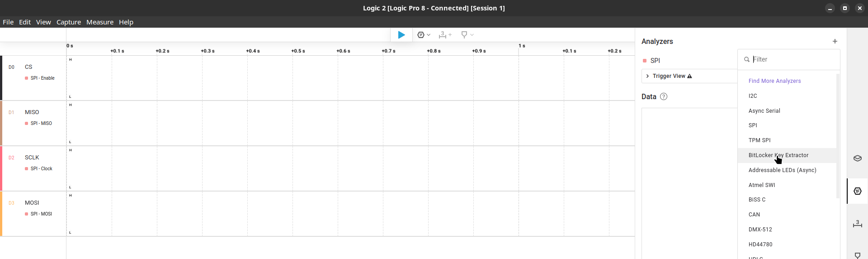Image resolution: width=868 pixels, height=259 pixels.
Task: Open the Annotations sidebar marker icon
Action: point(857,255)
